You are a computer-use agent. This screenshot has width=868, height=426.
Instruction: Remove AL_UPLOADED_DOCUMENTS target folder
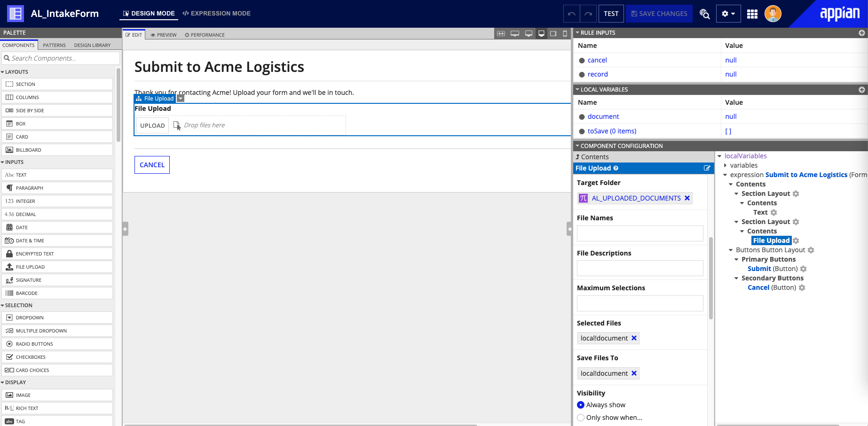point(687,198)
